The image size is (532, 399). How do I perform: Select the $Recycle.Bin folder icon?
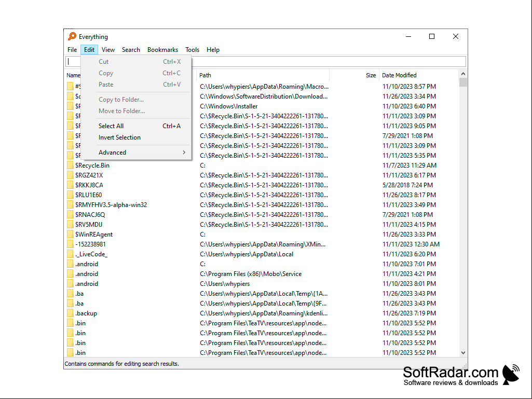tap(70, 165)
